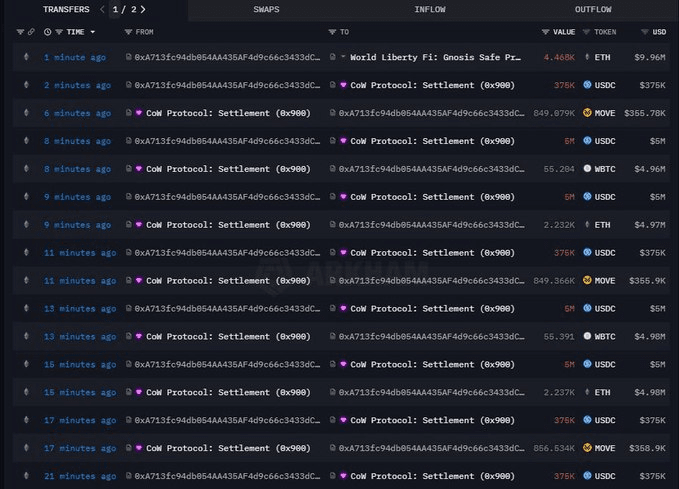Click the Ethereum chain icon in the 1 minute ago row
This screenshot has height=489, width=679.
26,57
